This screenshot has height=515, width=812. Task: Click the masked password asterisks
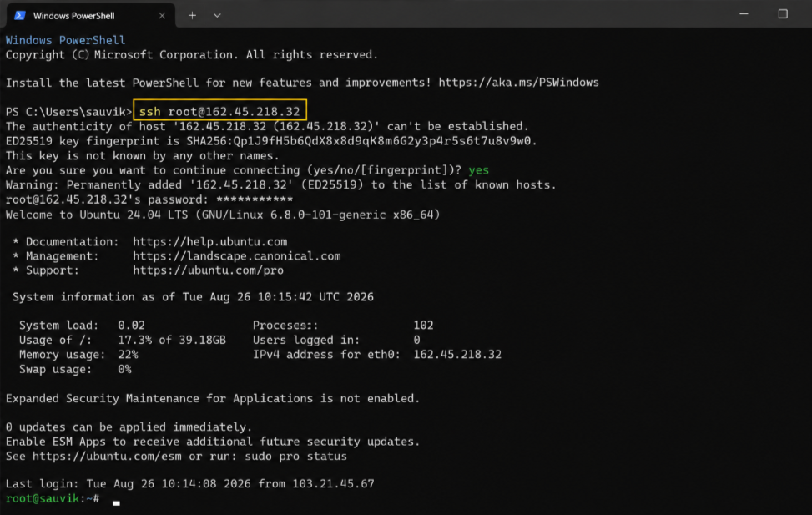(x=255, y=199)
